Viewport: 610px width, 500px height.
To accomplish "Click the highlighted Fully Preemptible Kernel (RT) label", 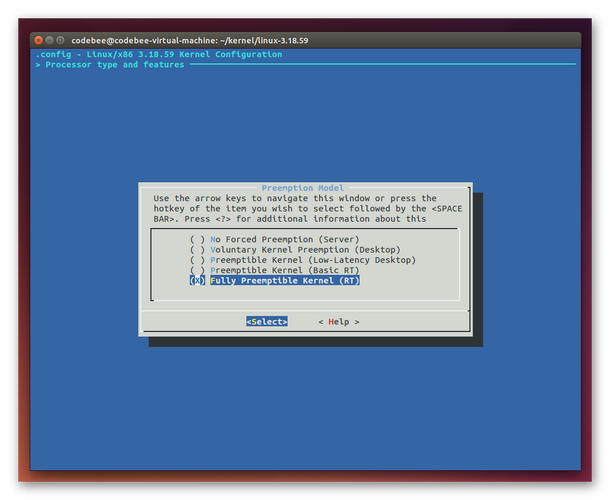I will (x=285, y=281).
